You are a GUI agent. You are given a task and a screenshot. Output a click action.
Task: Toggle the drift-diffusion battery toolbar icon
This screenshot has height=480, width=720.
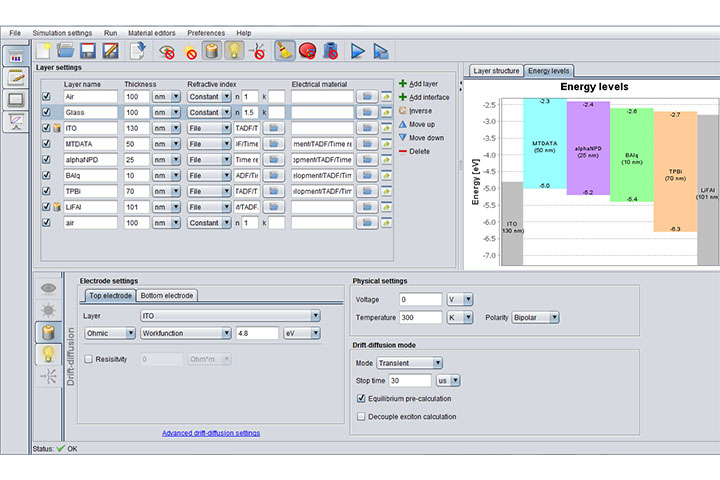pyautogui.click(x=212, y=51)
